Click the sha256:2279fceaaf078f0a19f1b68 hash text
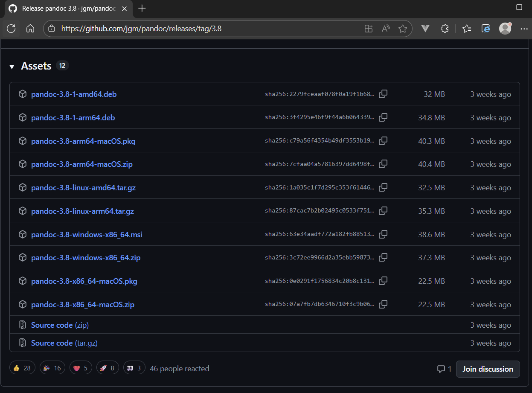The width and height of the screenshot is (532, 393). point(320,94)
